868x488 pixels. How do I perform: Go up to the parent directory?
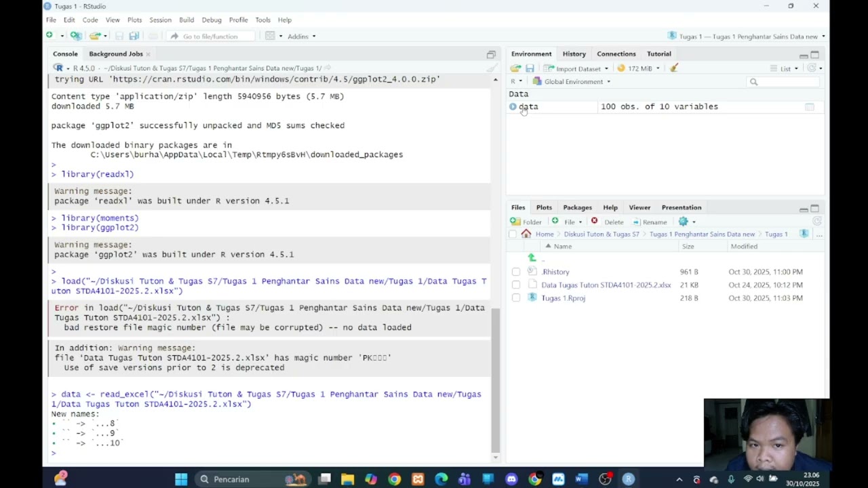532,258
